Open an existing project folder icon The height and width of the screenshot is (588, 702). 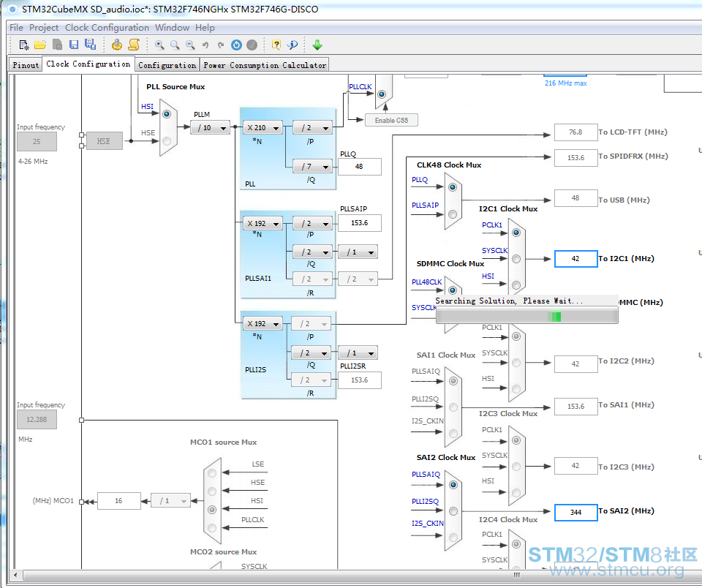(x=40, y=45)
